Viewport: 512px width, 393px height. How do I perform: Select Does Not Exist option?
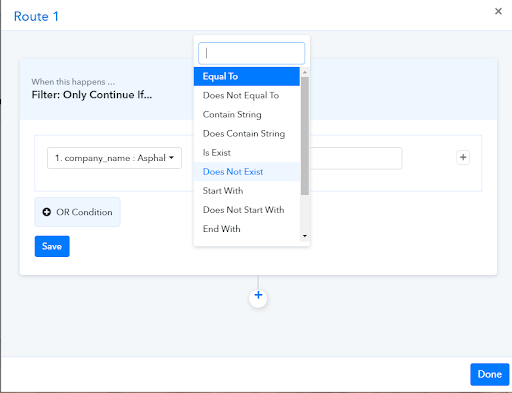(247, 172)
